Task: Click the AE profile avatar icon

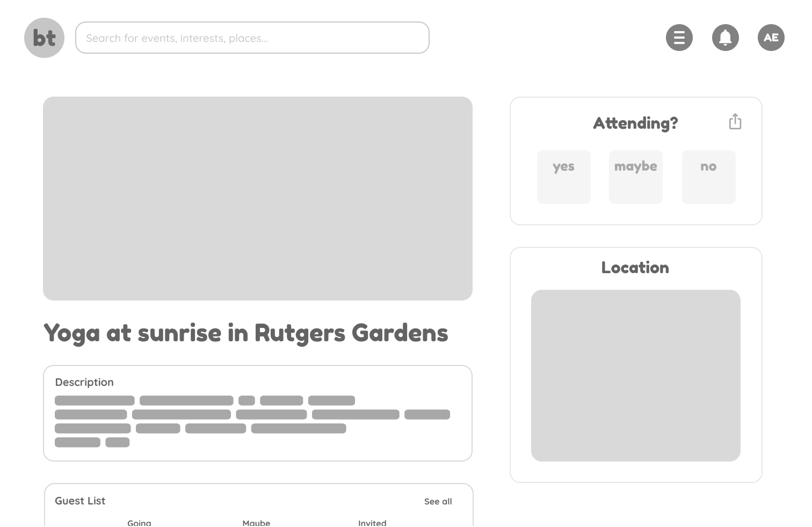Action: (771, 38)
